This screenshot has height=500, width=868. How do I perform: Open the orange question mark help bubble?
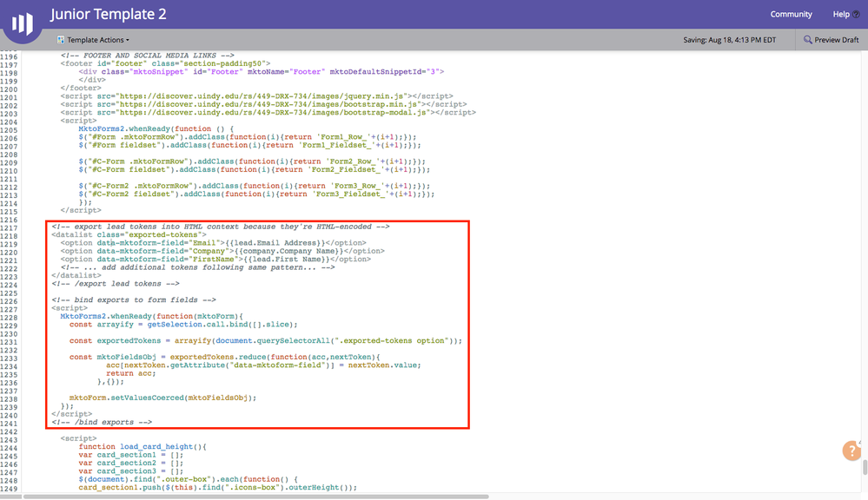[851, 451]
